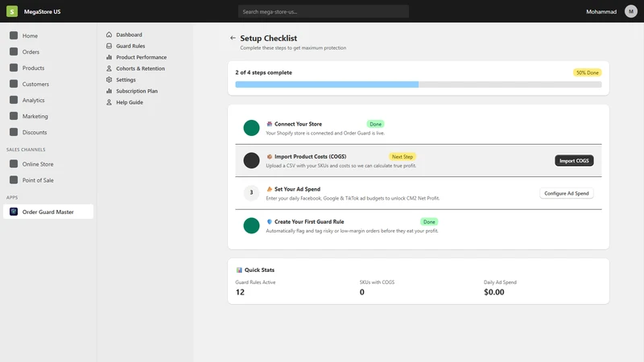Click the Mohammad username
Image resolution: width=644 pixels, height=362 pixels.
[601, 11]
